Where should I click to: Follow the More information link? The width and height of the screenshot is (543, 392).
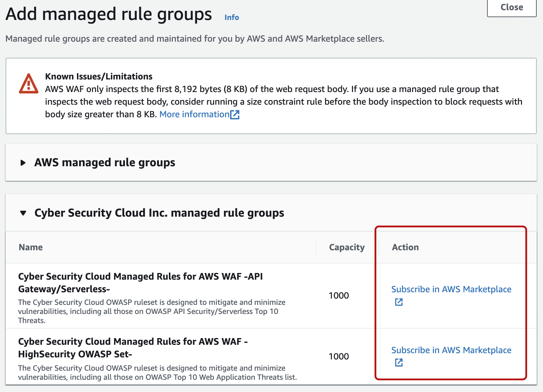pos(195,114)
